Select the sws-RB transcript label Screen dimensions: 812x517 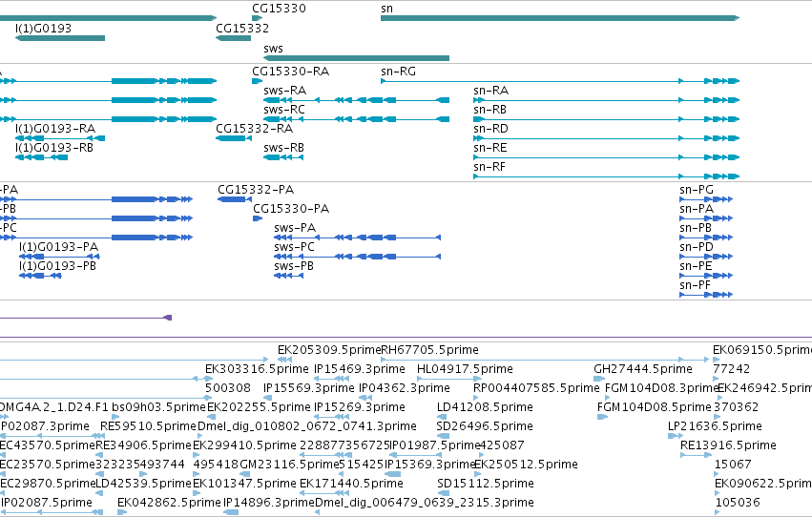point(283,148)
